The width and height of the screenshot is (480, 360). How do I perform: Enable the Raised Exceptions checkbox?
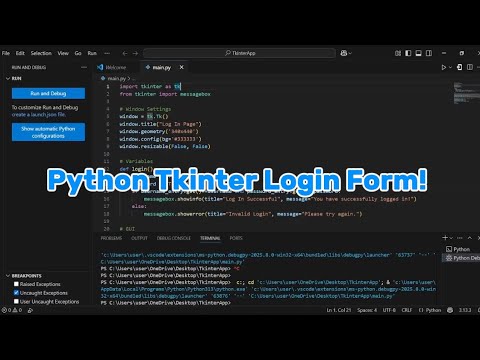[16, 284]
